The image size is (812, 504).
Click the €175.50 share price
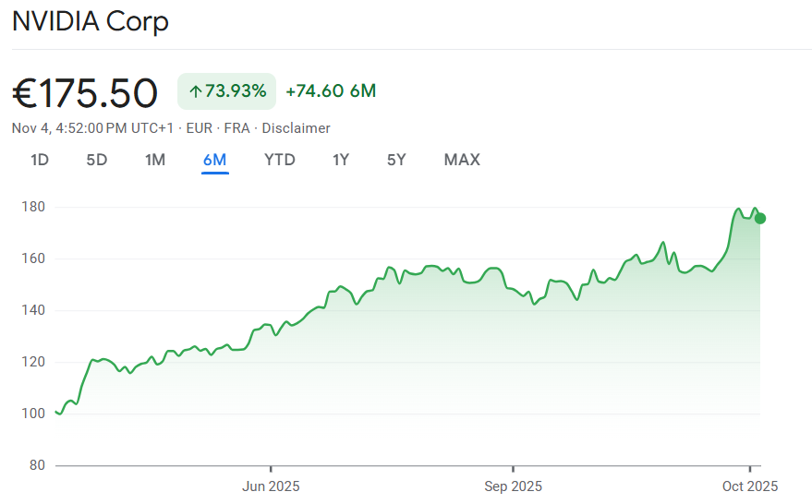[85, 93]
